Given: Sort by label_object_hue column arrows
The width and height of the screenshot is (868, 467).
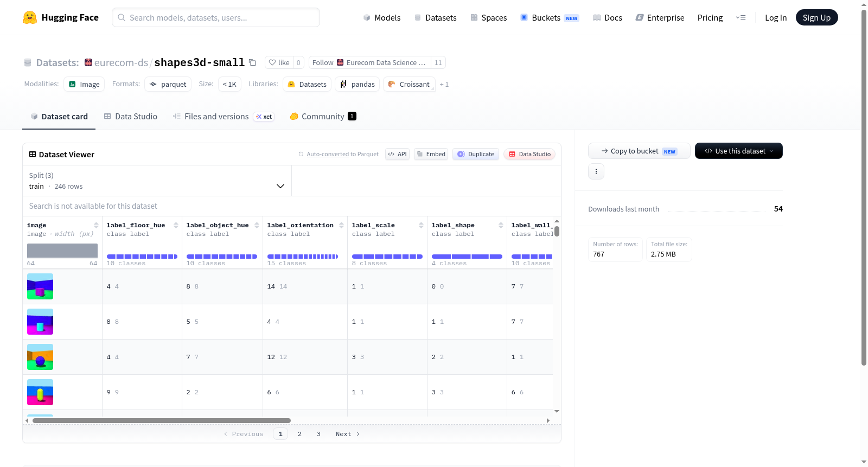Looking at the screenshot, I should pyautogui.click(x=257, y=225).
